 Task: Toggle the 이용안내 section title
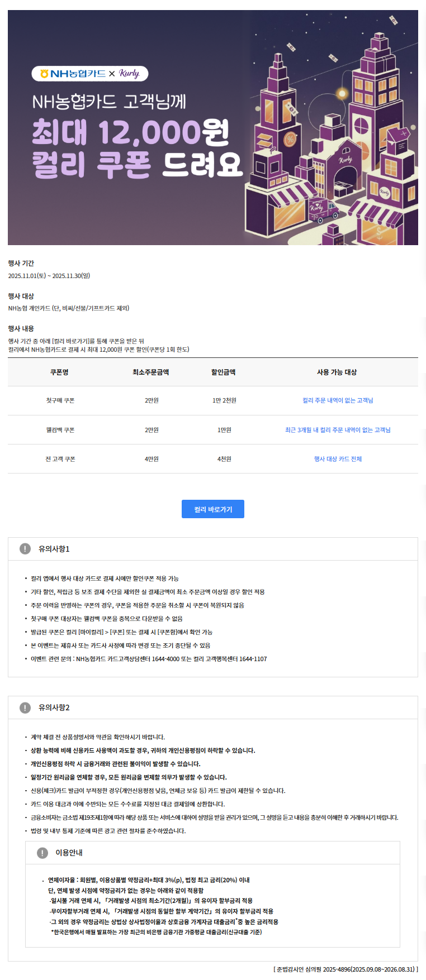coord(69,853)
